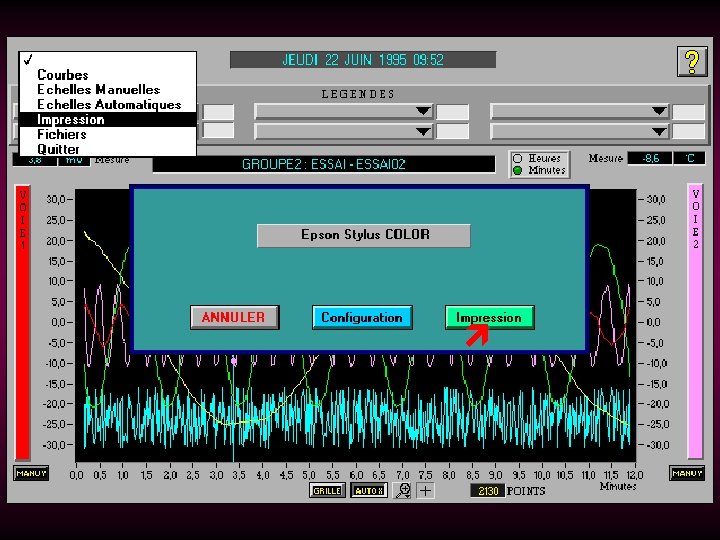Viewport: 720px width, 540px height.
Task: Toggle the left MANUY scale button
Action: pyautogui.click(x=31, y=473)
